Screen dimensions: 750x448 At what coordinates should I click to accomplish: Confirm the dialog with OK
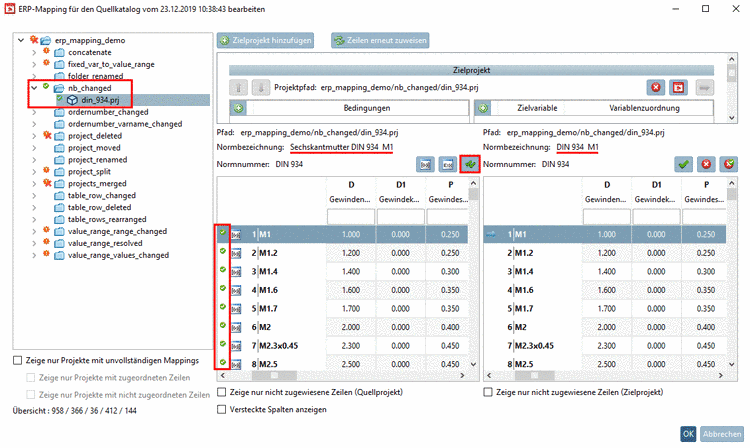[x=688, y=434]
